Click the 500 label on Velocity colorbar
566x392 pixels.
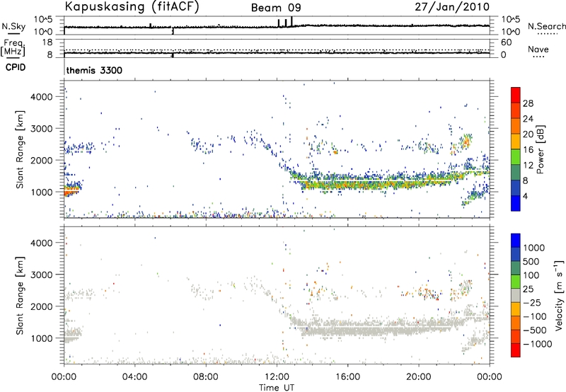(531, 262)
